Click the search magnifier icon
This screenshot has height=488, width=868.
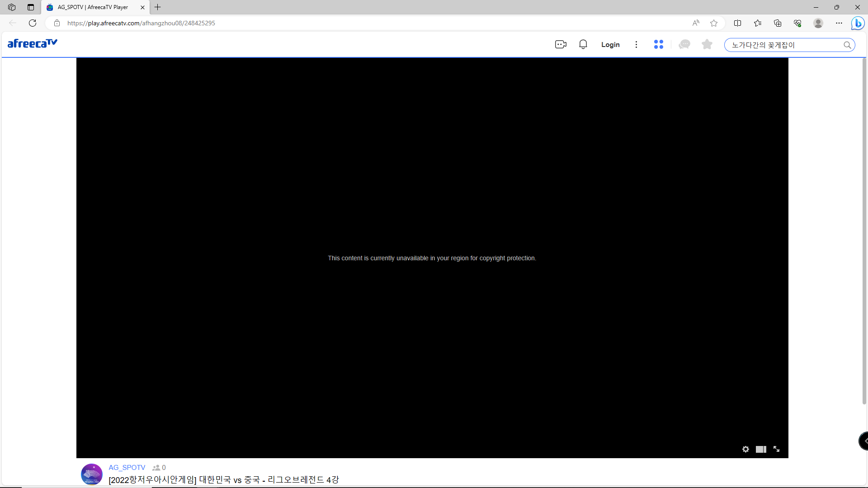click(x=847, y=45)
